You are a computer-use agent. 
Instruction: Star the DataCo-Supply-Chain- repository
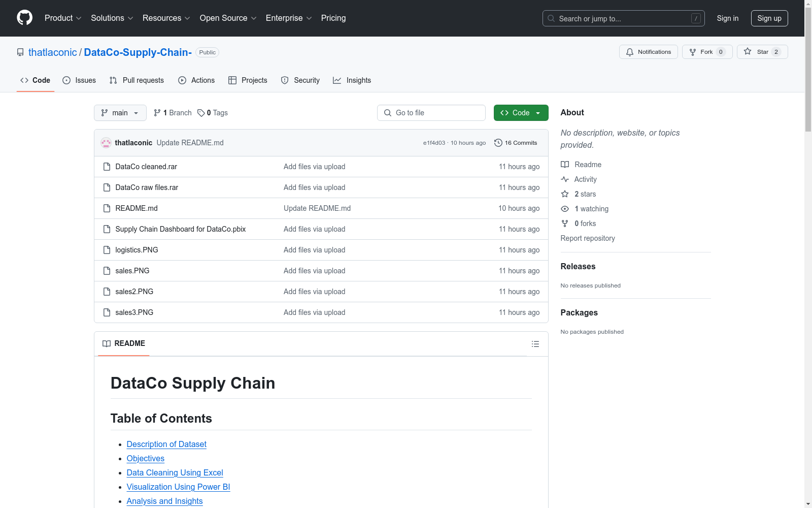pos(762,52)
